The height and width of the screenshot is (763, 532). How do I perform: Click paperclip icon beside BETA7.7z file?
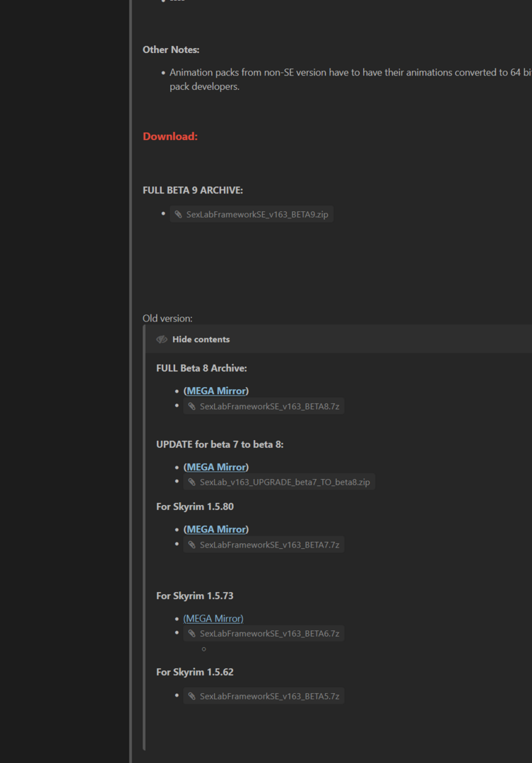(x=192, y=545)
